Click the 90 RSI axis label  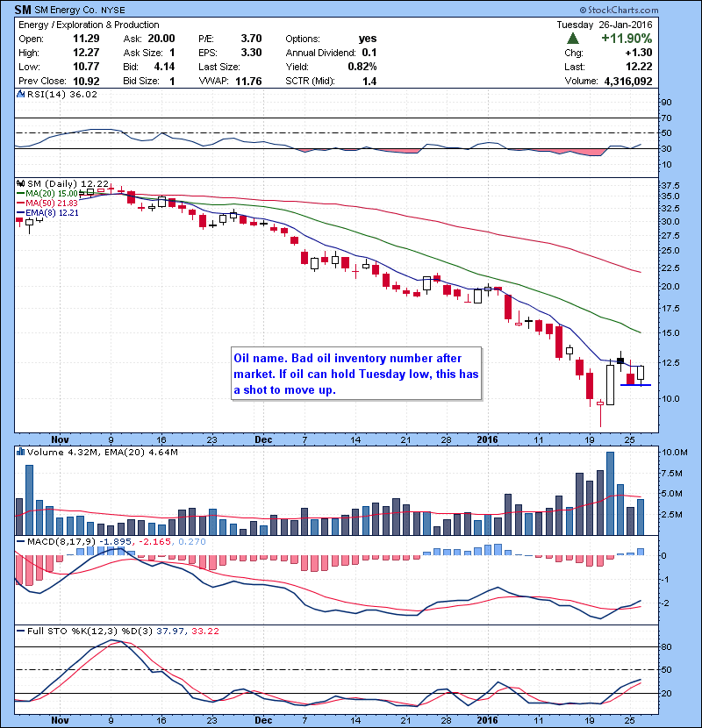[666, 102]
